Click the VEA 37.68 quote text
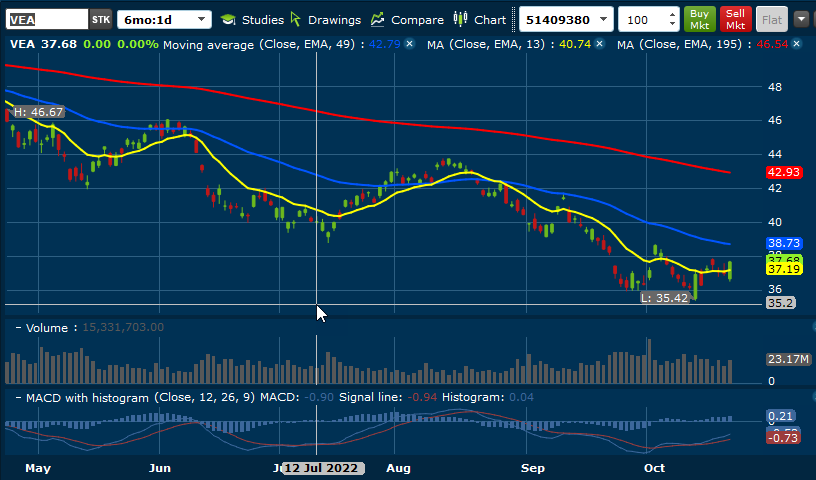 tap(43, 44)
